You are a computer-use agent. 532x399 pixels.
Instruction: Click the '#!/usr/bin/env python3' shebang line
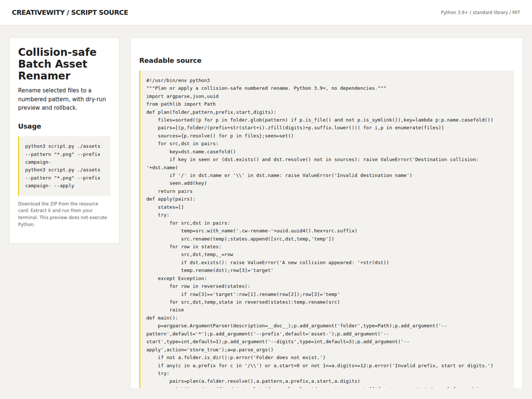pyautogui.click(x=178, y=80)
